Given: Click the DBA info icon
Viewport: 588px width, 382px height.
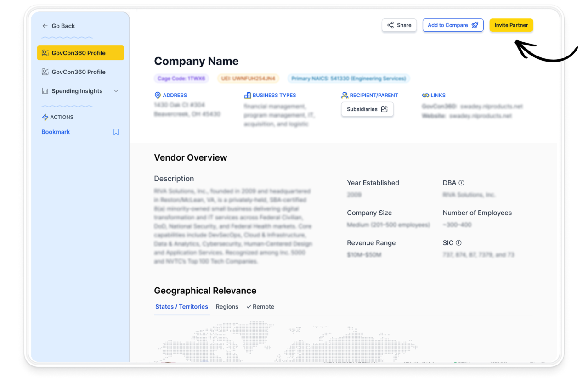Looking at the screenshot, I should [x=462, y=183].
